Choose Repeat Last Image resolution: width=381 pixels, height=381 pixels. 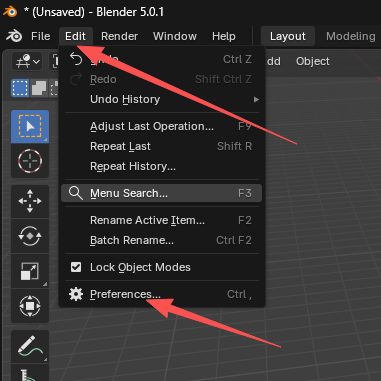coord(162,146)
